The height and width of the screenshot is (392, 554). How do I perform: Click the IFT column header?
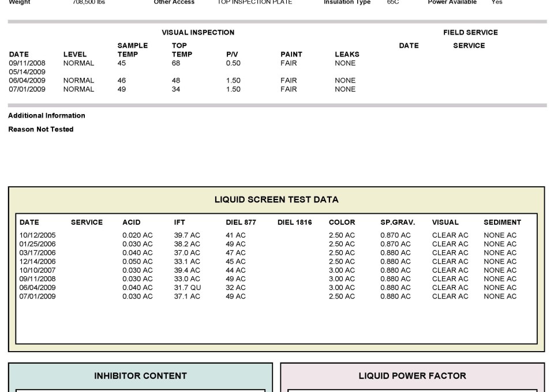179,223
